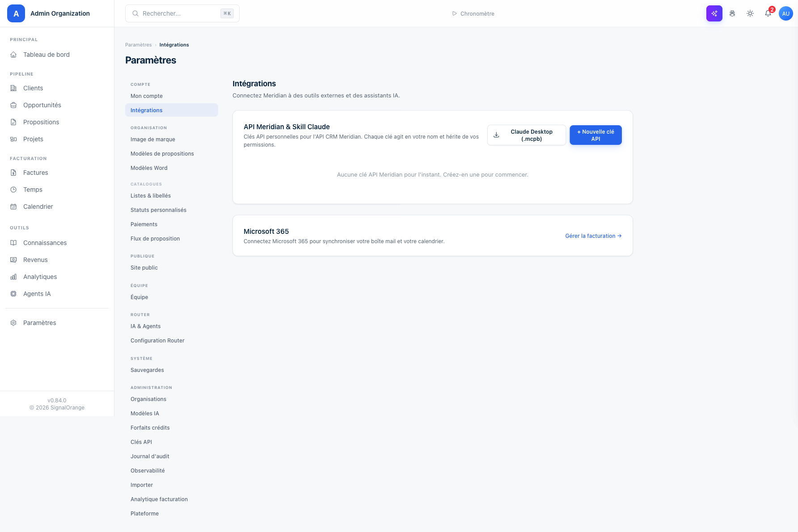Click the Paramètres breadcrumb link
This screenshot has height=532, width=798.
click(139, 45)
